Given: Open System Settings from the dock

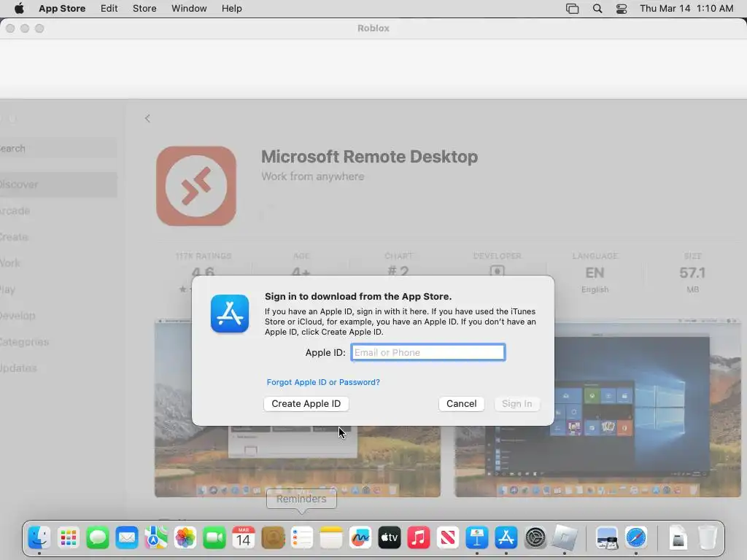Looking at the screenshot, I should pyautogui.click(x=535, y=537).
